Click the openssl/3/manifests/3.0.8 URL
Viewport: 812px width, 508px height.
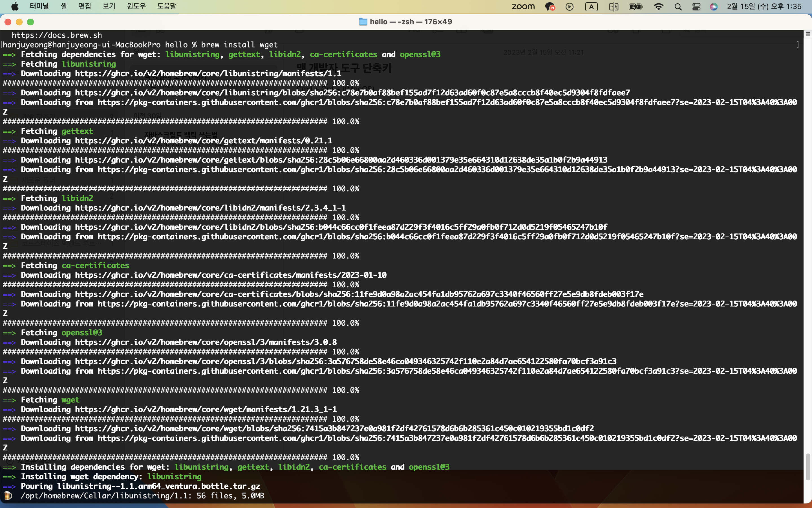[206, 342]
